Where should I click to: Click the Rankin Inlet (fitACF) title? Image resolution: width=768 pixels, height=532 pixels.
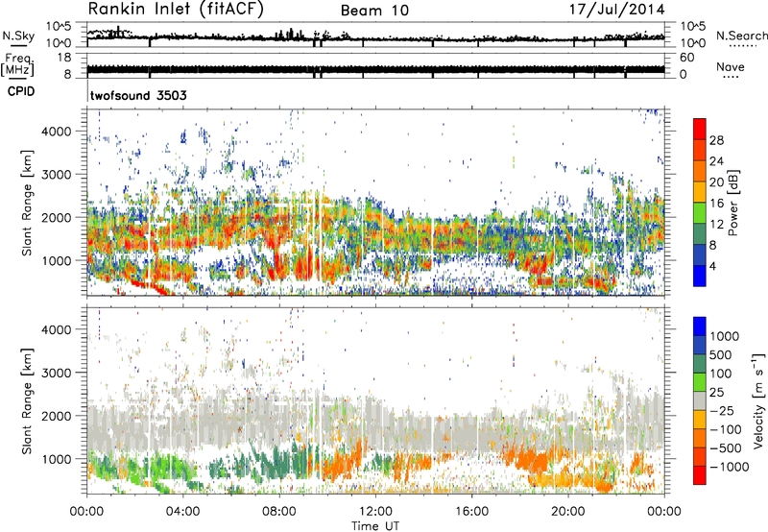point(176,9)
